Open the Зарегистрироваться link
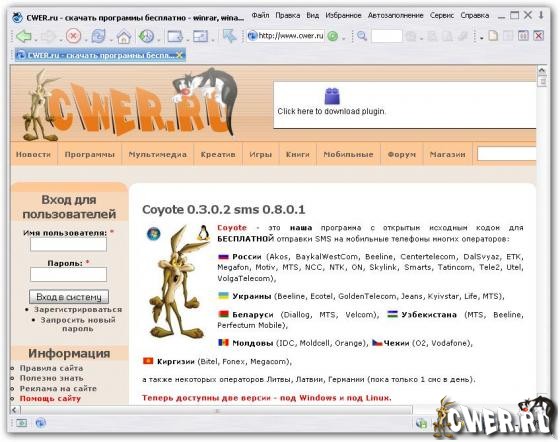Screen dimensions: 560x442 78,310
